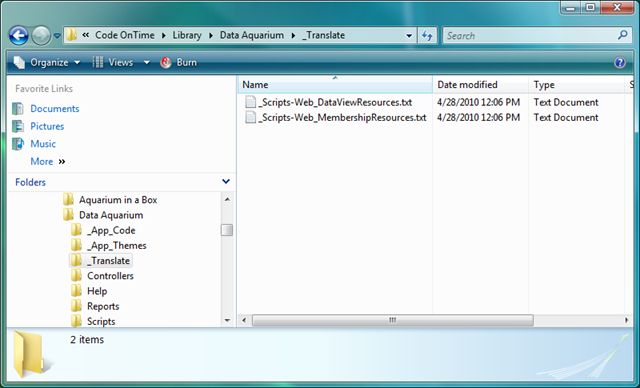Select the _Translate folder in tree
The height and width of the screenshot is (388, 640).
[x=108, y=261]
